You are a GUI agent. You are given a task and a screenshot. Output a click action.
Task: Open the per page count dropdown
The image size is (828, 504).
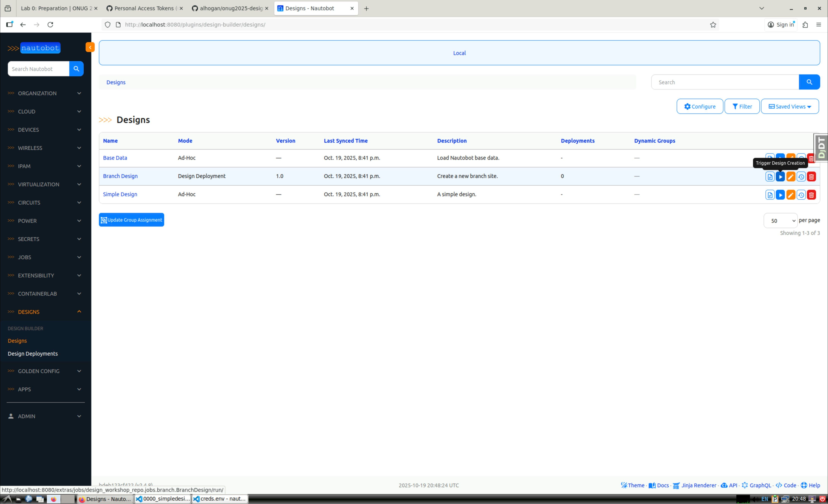point(780,221)
